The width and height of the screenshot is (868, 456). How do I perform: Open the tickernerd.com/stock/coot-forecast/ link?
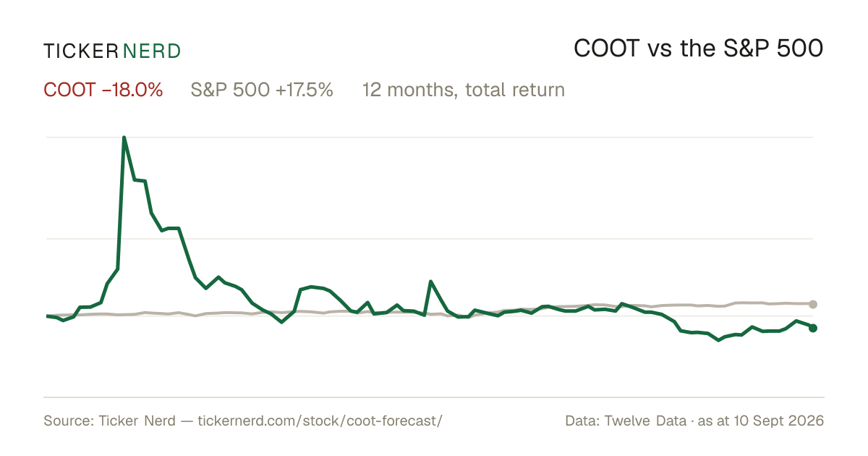319,421
